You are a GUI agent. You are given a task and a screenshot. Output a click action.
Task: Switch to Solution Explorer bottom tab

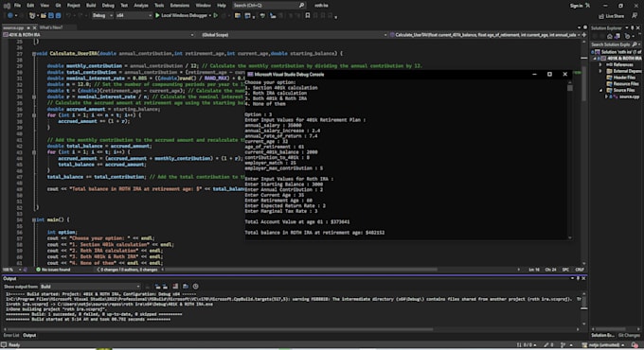(x=603, y=335)
